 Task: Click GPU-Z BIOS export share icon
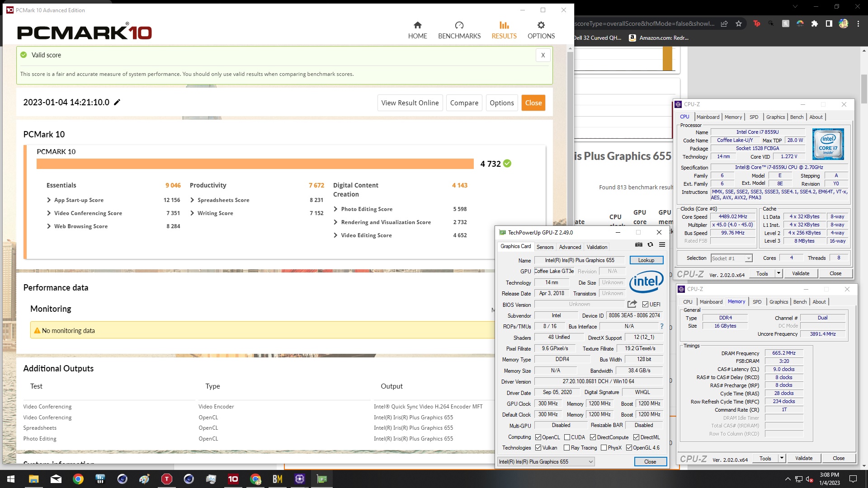click(632, 304)
